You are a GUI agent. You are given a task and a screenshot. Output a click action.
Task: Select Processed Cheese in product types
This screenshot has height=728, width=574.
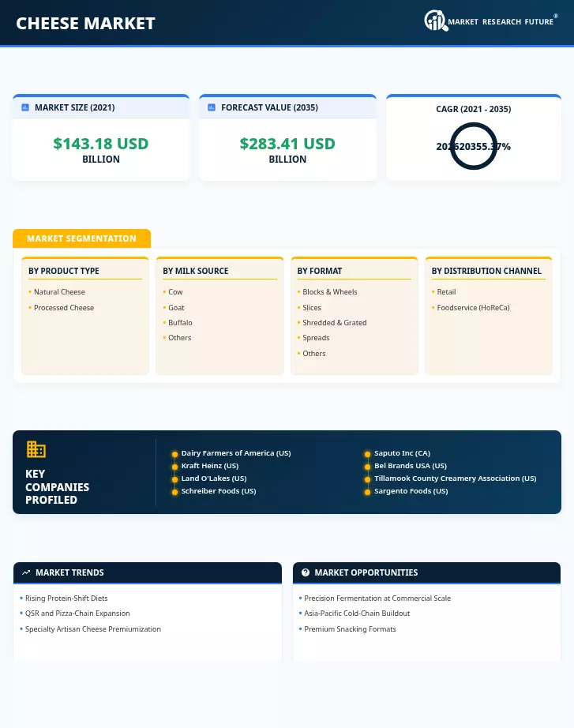click(x=64, y=308)
